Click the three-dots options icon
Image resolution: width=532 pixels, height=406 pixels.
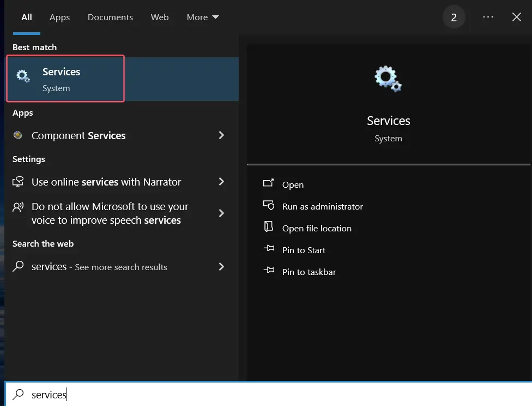click(488, 17)
